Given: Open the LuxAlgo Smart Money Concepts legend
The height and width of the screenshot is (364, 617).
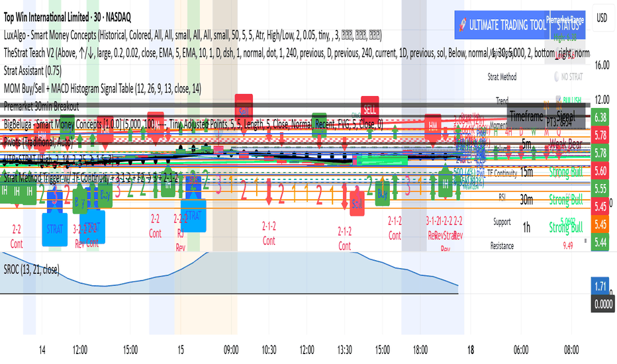Looking at the screenshot, I should tap(193, 36).
